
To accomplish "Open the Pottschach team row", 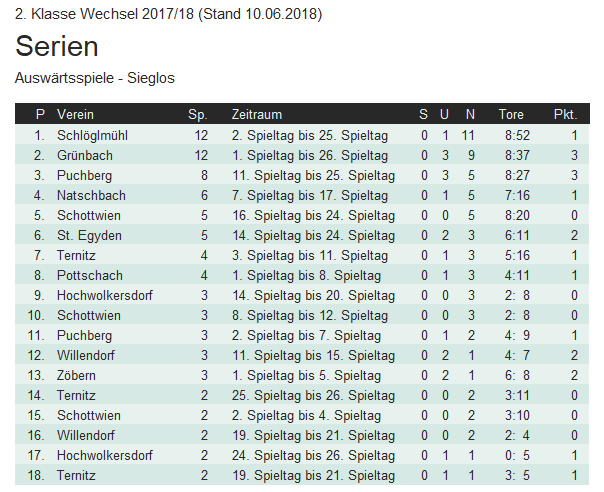I will (x=90, y=275).
